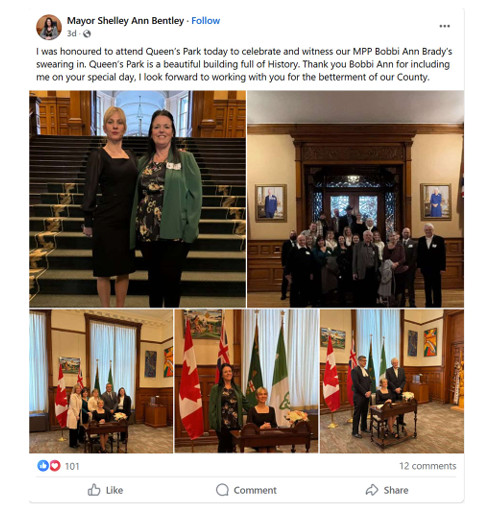Open the staircase photo of two women

click(137, 199)
